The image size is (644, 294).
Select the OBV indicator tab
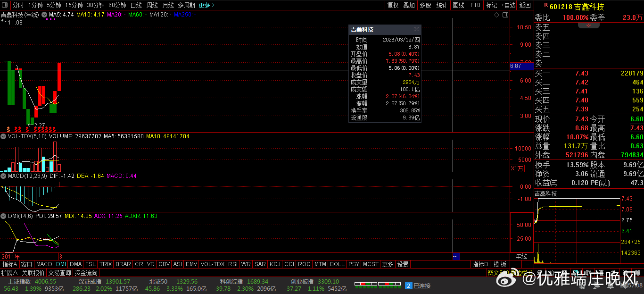pyautogui.click(x=164, y=264)
